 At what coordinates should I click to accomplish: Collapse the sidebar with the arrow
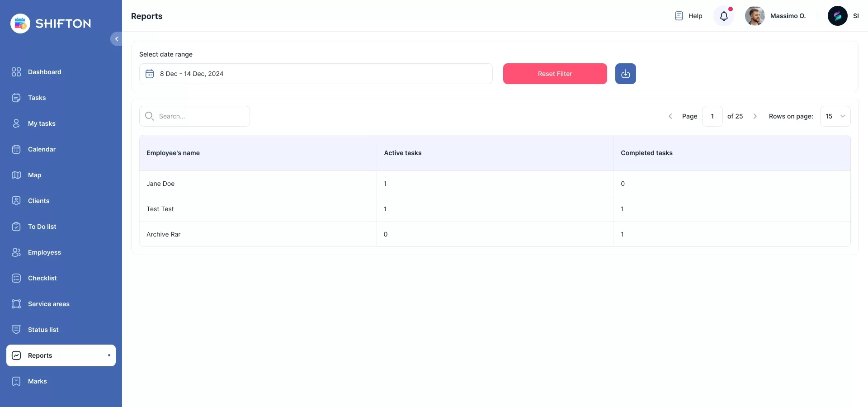(x=116, y=39)
